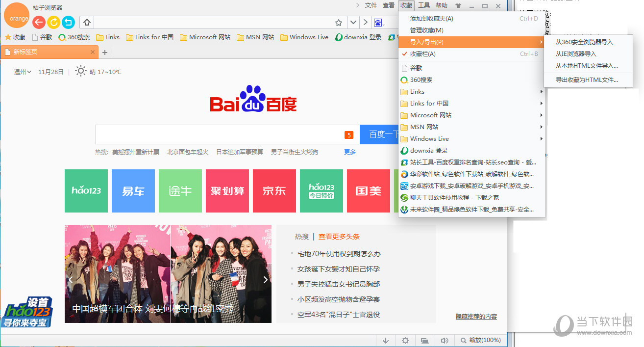This screenshot has height=347, width=644.
Task: Click the 隐藏推荐的内容 link
Action: (477, 317)
